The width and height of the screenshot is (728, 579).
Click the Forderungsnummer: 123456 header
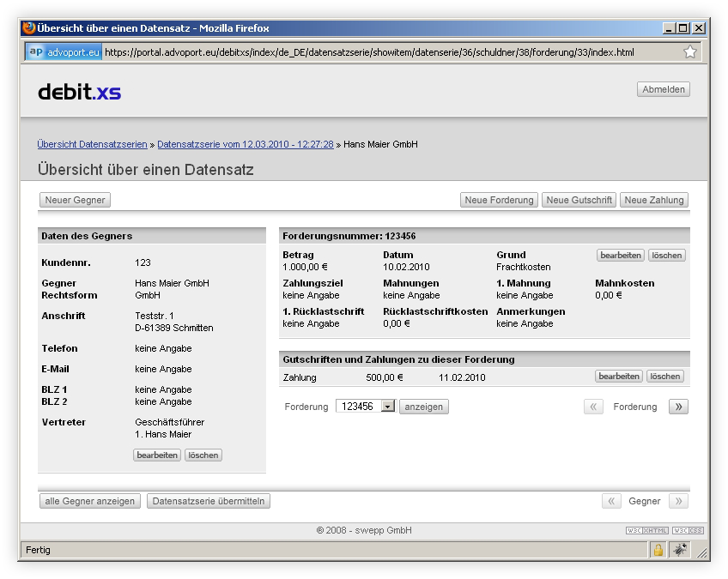(349, 236)
